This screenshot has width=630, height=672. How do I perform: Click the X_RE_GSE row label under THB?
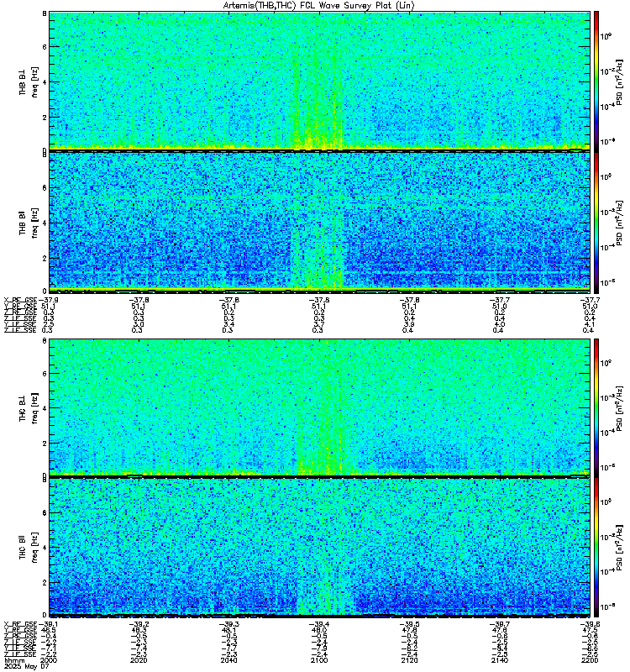[20, 301]
